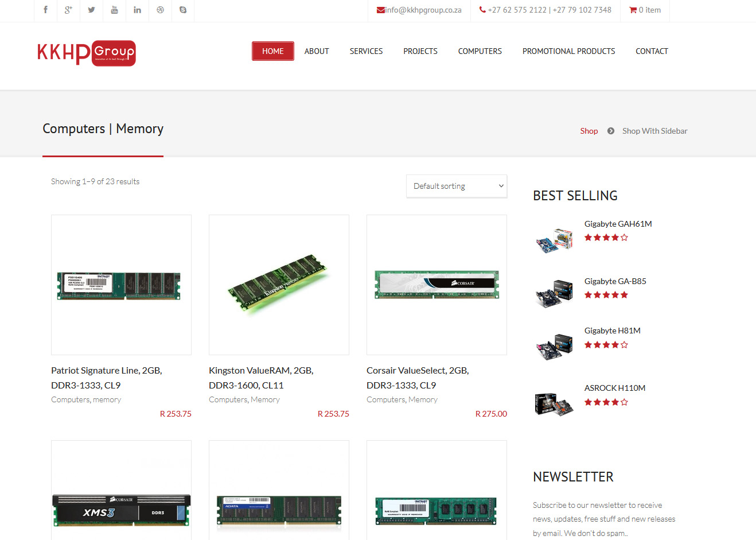Open the Default sorting dropdown
This screenshot has height=540, width=756.
pyautogui.click(x=457, y=186)
